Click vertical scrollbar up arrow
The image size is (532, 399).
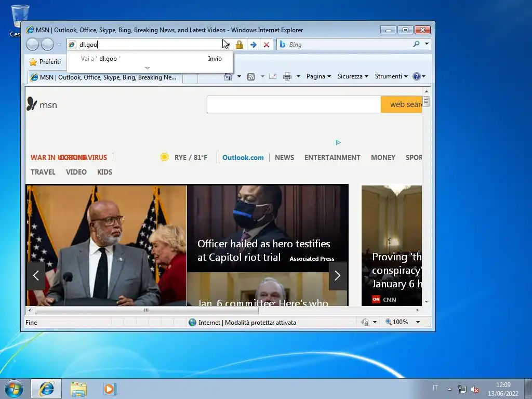[427, 91]
